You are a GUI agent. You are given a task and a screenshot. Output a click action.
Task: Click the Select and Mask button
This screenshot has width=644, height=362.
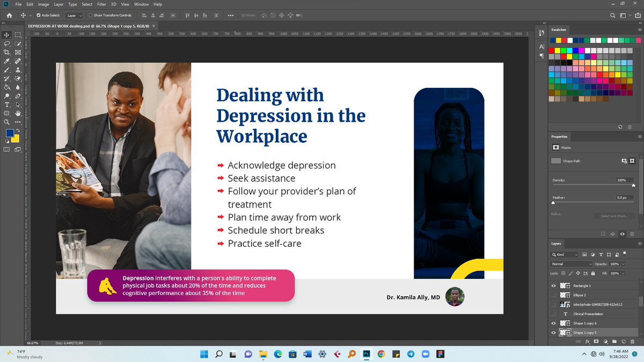tap(614, 216)
